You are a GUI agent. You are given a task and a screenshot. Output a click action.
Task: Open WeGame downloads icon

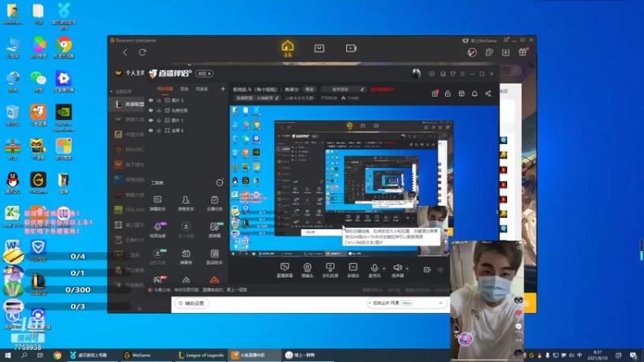pyautogui.click(x=506, y=52)
